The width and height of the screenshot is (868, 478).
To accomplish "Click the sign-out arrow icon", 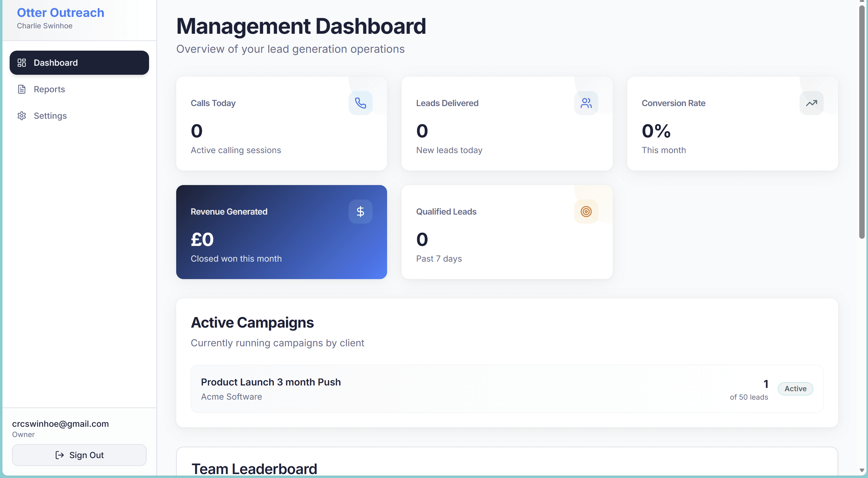I will click(x=59, y=455).
